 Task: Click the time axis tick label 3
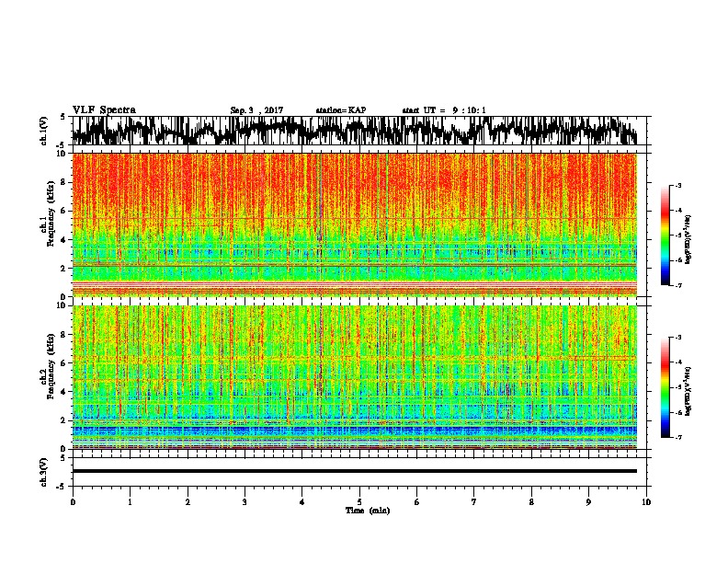click(245, 502)
